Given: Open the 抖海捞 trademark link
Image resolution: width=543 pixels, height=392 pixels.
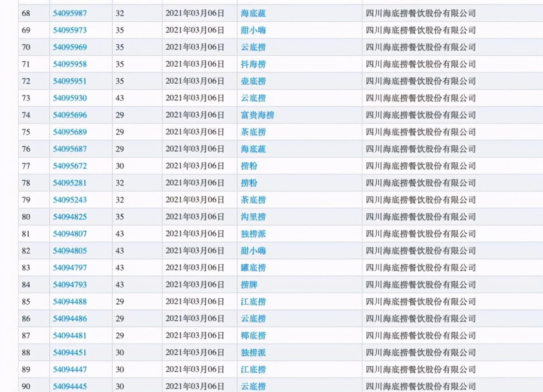Looking at the screenshot, I should (x=253, y=64).
